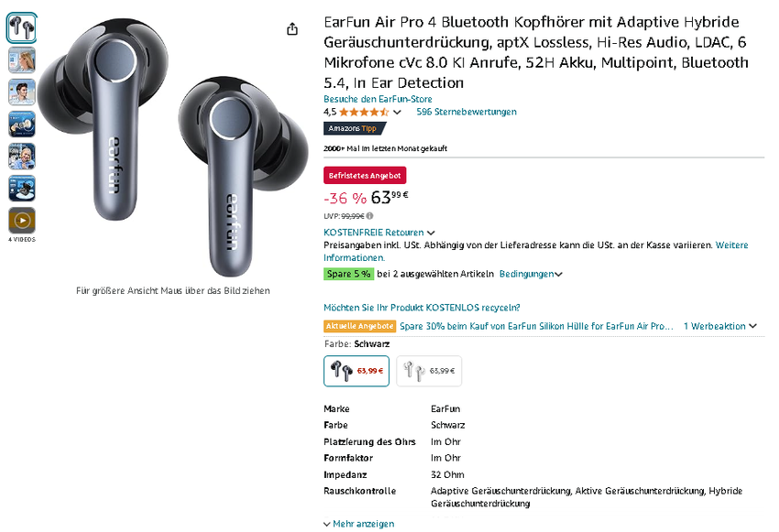Image resolution: width=779 pixels, height=532 pixels.
Task: Open the Spare 30% silicone case offer
Action: (536, 326)
